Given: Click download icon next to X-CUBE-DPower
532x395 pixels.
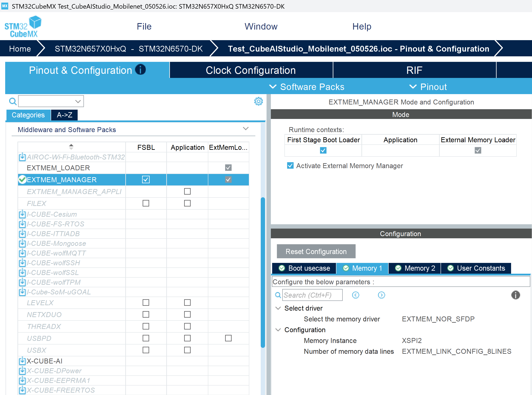Looking at the screenshot, I should pos(22,371).
